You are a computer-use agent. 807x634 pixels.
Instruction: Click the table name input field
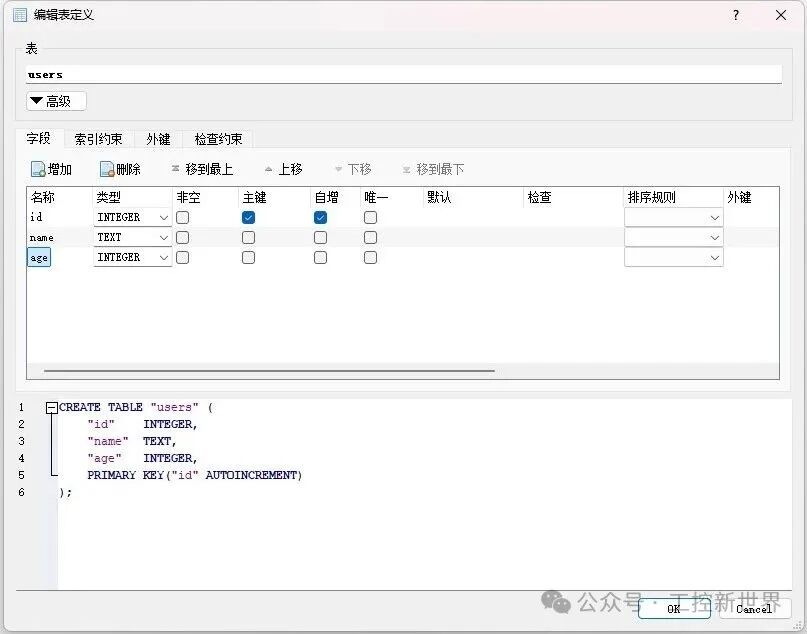click(403, 74)
